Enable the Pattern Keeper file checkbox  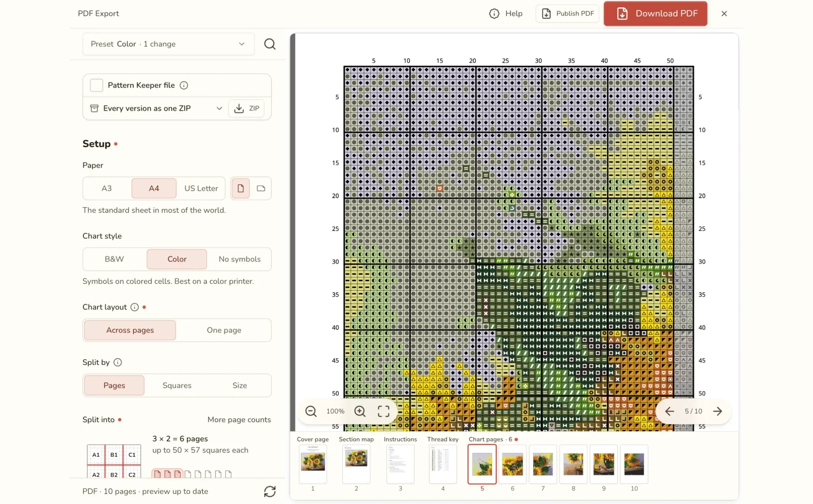pyautogui.click(x=96, y=85)
